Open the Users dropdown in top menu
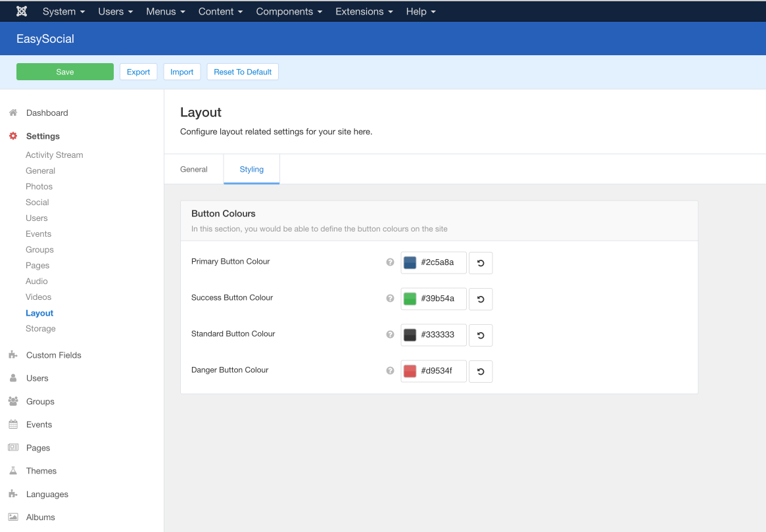 115,11
